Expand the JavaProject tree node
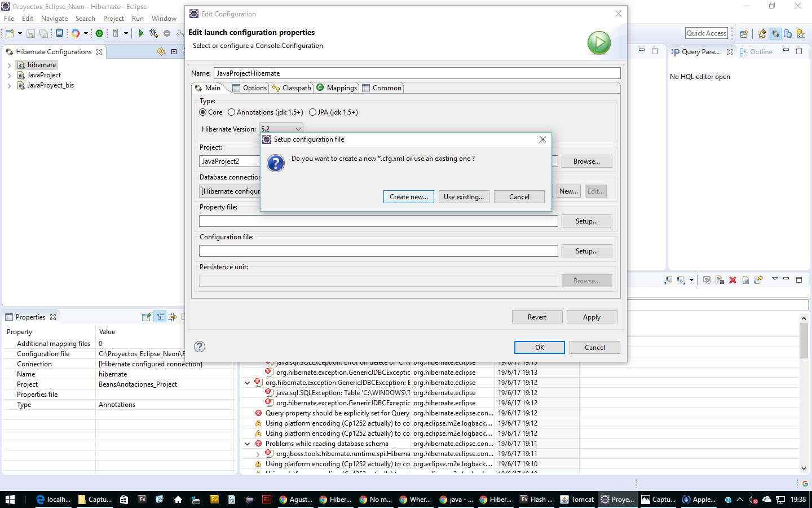The image size is (812, 508). (9, 76)
